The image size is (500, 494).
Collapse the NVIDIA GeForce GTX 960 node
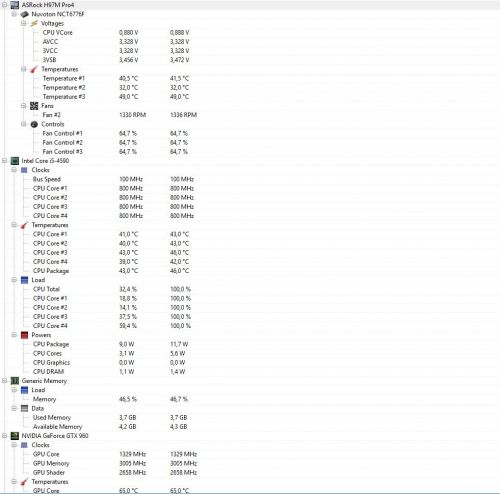pyautogui.click(x=5, y=436)
